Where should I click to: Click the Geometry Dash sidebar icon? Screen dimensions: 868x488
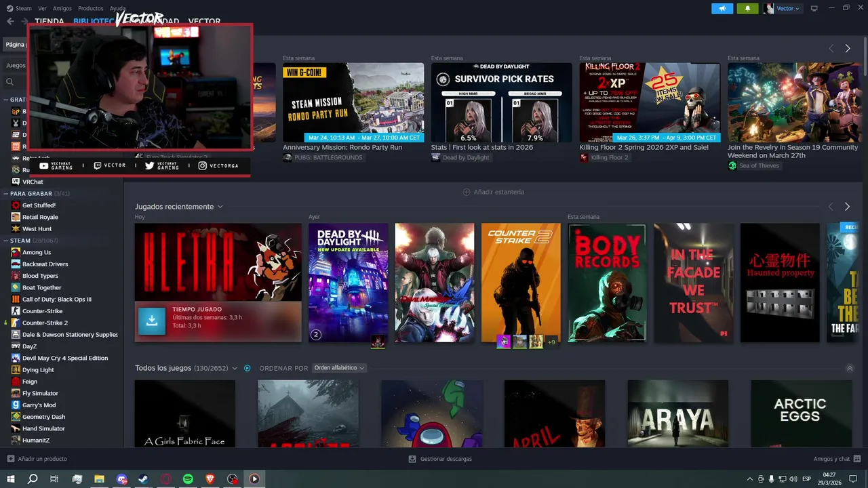[16, 417]
